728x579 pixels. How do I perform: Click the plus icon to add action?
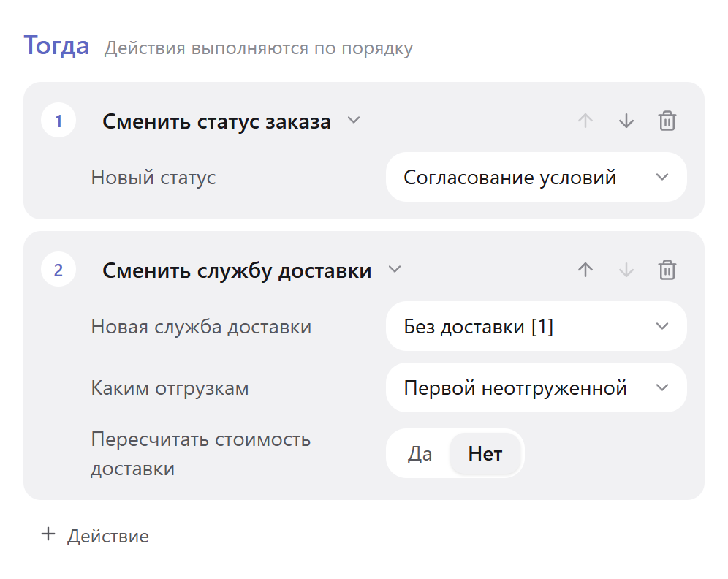tap(48, 534)
